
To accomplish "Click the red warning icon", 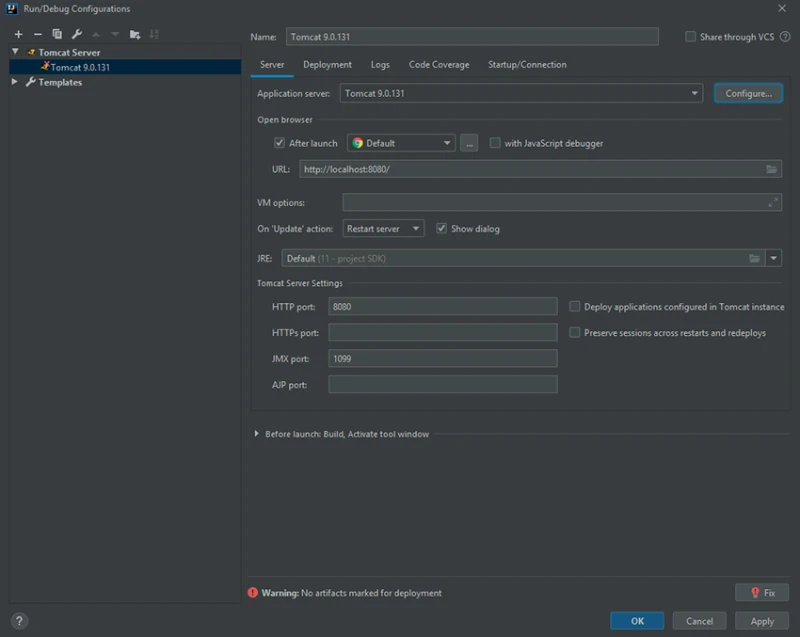I will [x=253, y=593].
